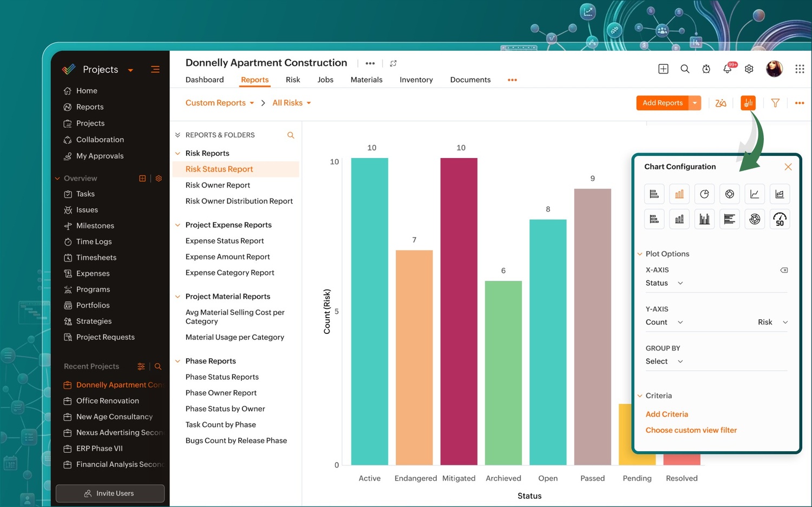Open the Group By Select dropdown

[x=664, y=361]
